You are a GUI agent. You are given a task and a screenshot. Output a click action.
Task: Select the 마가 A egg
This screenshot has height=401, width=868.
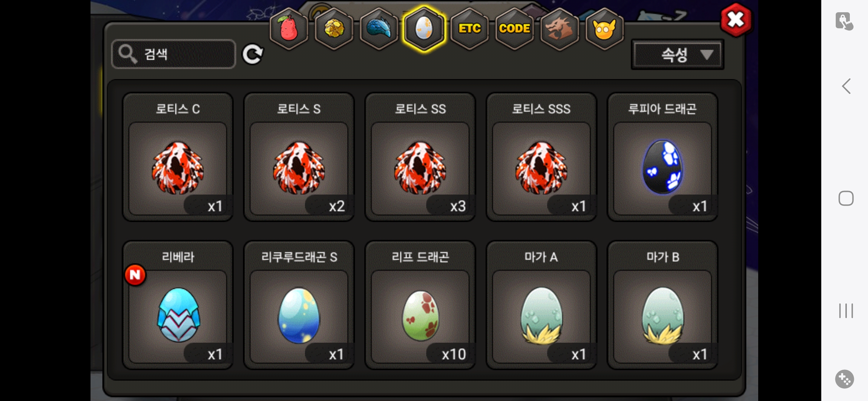(x=541, y=305)
